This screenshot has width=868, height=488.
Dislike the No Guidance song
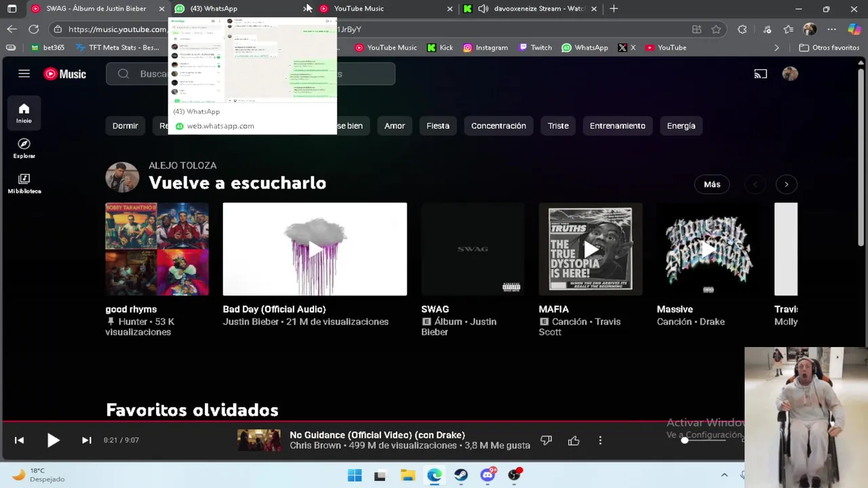point(546,441)
